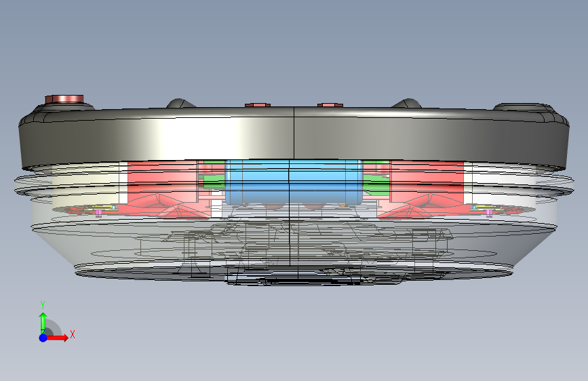Select the green part left of the blue cylinder
Image resolution: width=588 pixels, height=381 pixels.
tap(214, 182)
